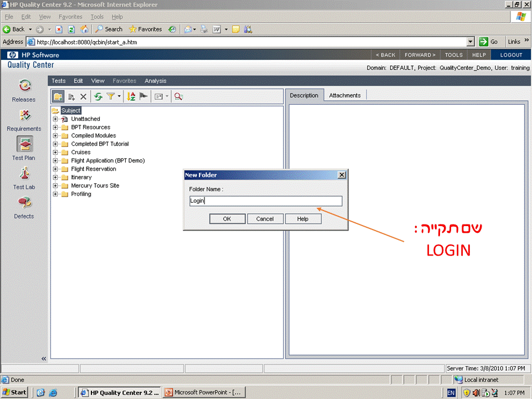Click the TOOLS header link
532x399 pixels.
[454, 55]
